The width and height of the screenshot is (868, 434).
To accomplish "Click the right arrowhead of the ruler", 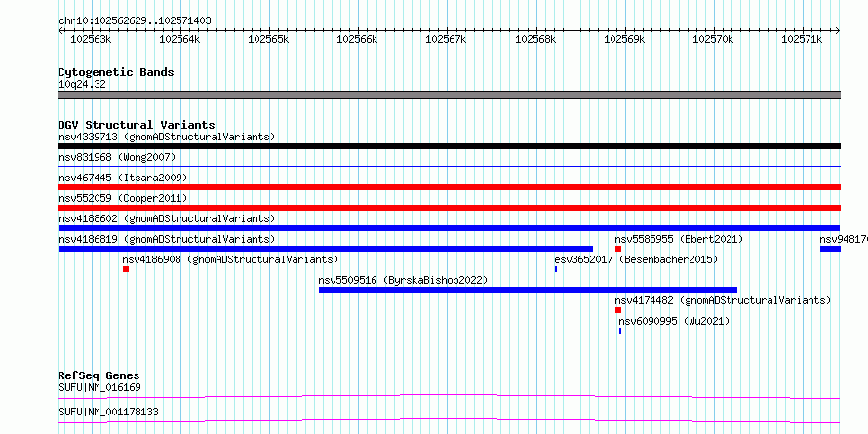I will [x=838, y=30].
